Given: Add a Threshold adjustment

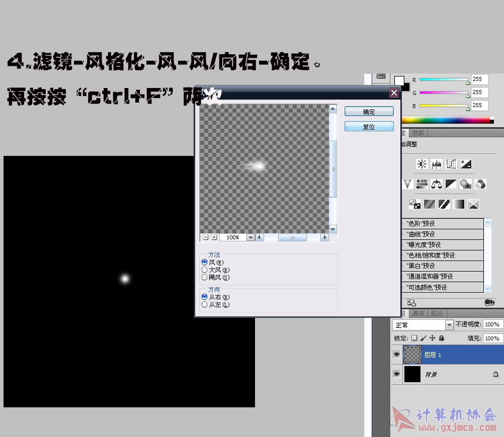Looking at the screenshot, I should tap(444, 204).
